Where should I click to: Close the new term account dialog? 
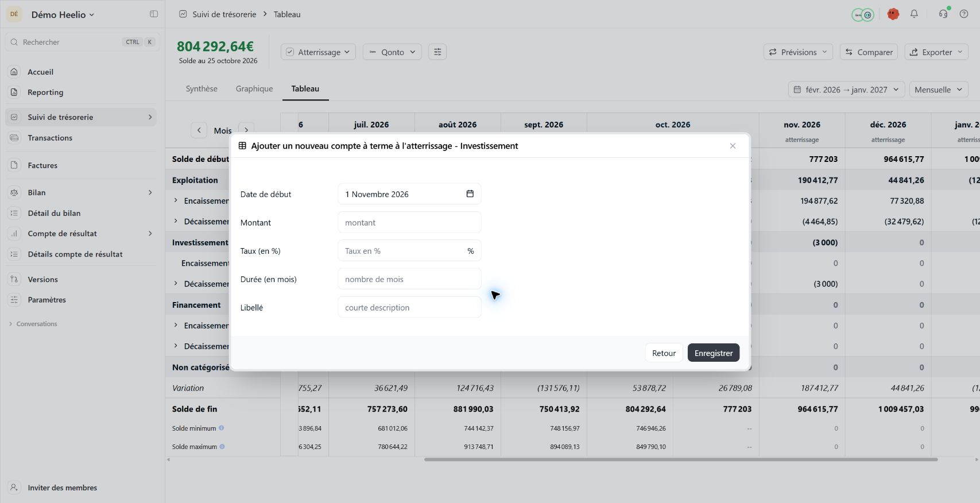[733, 146]
